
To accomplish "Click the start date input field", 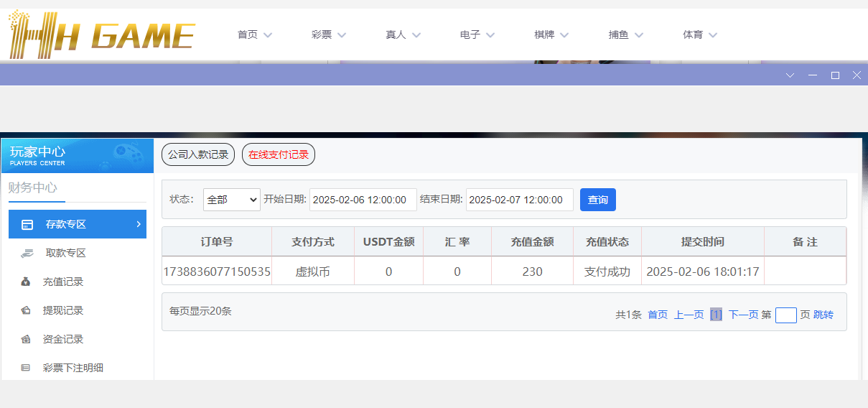I will (363, 200).
